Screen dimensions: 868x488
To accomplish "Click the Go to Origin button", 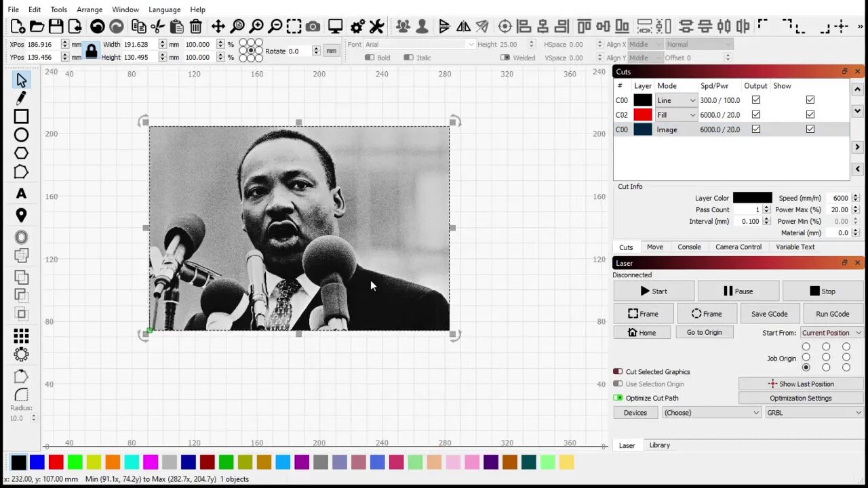I will tap(704, 333).
